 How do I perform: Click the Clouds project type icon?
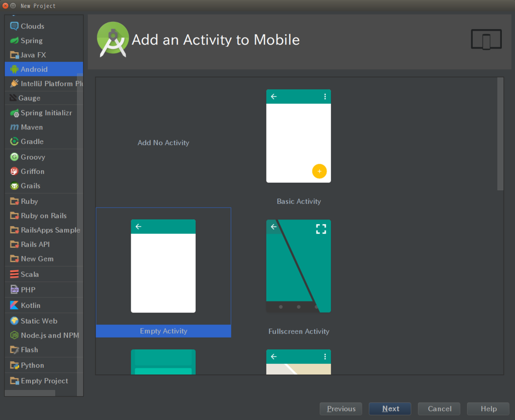(x=14, y=26)
